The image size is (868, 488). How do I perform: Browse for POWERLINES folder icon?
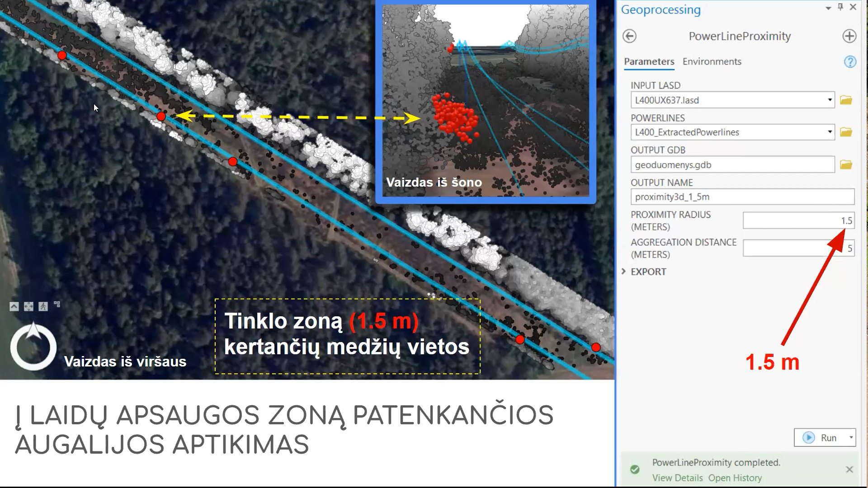click(x=846, y=132)
